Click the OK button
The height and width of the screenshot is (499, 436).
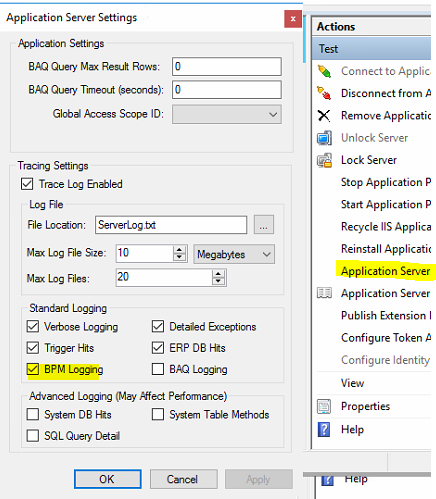(107, 479)
